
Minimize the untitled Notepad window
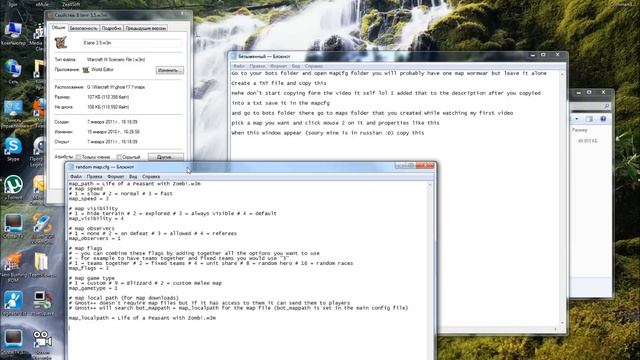pyautogui.click(x=533, y=55)
